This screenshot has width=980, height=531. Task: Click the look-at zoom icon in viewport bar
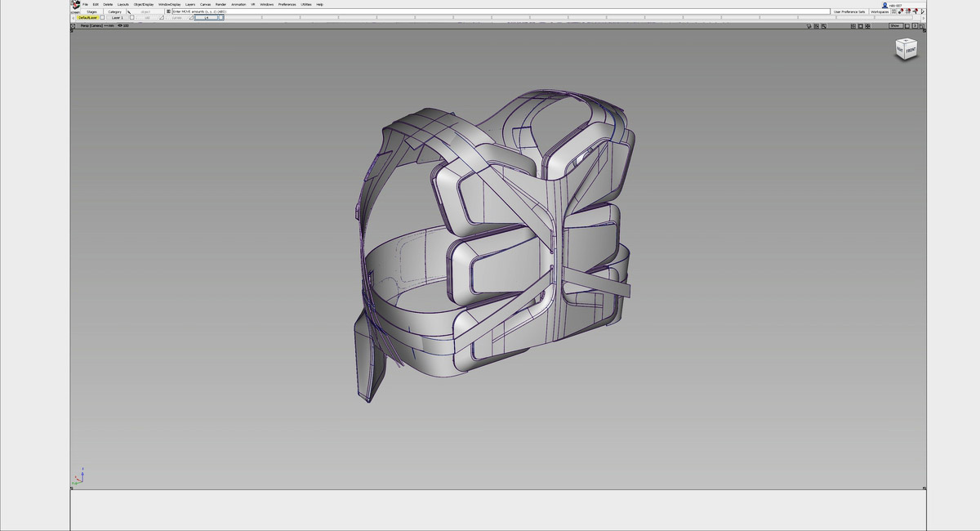(824, 26)
